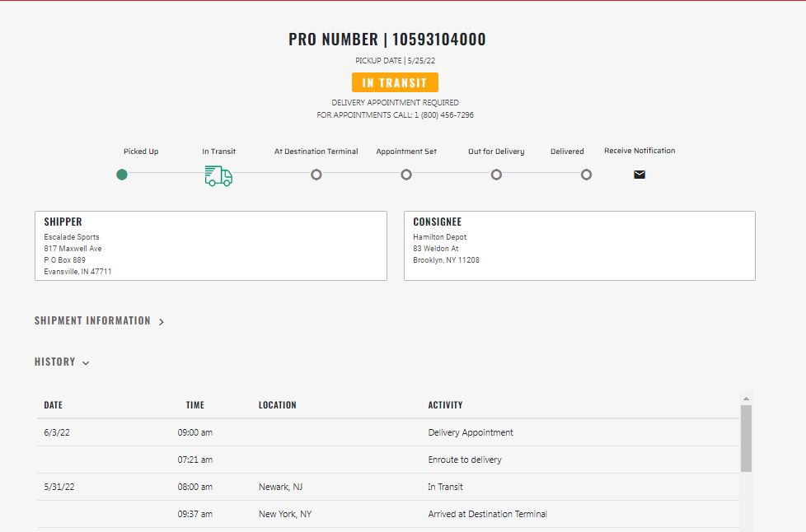Viewport: 806px width, 532px height.
Task: Click the SHIPPER box heading
Action: (63, 222)
